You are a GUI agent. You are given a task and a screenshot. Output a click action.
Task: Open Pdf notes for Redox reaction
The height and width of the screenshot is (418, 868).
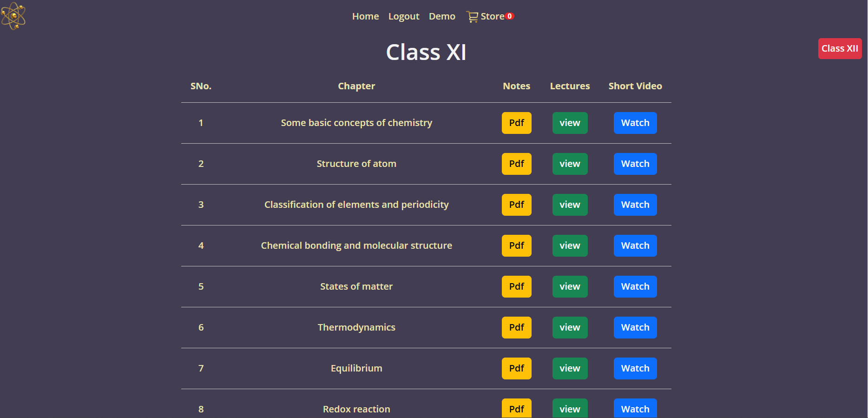point(516,409)
